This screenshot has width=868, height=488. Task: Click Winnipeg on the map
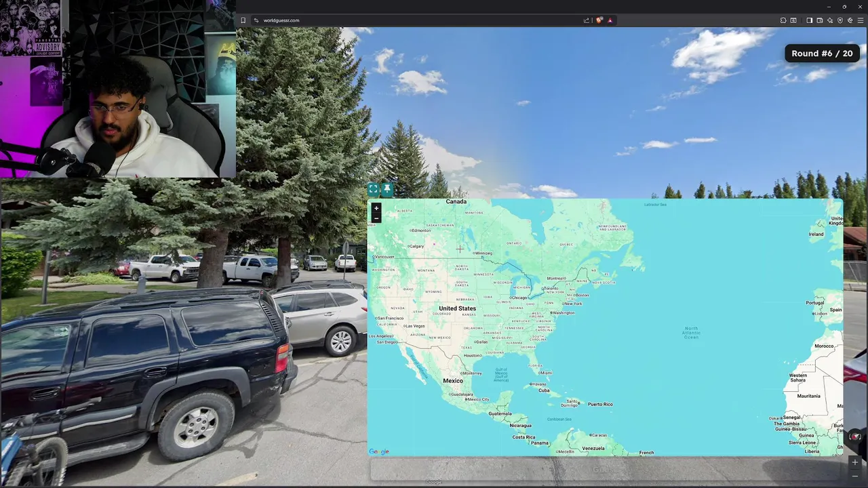pyautogui.click(x=484, y=253)
